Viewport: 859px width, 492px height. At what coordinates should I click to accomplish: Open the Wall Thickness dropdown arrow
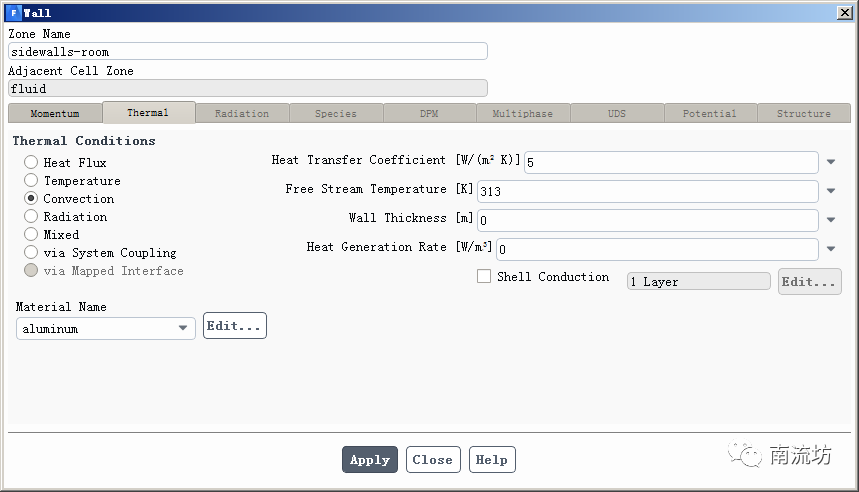pos(831,220)
